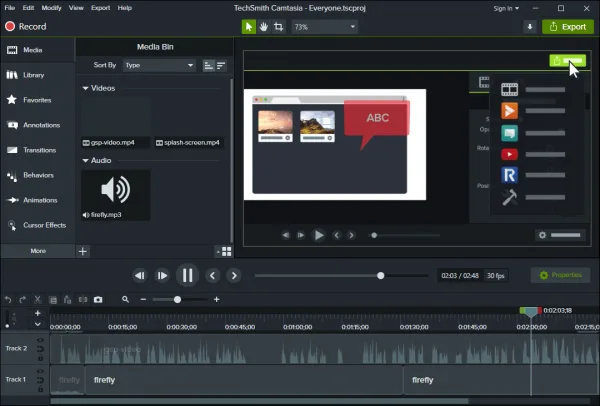Open the Sort By Type dropdown
The image size is (600, 406).
159,65
